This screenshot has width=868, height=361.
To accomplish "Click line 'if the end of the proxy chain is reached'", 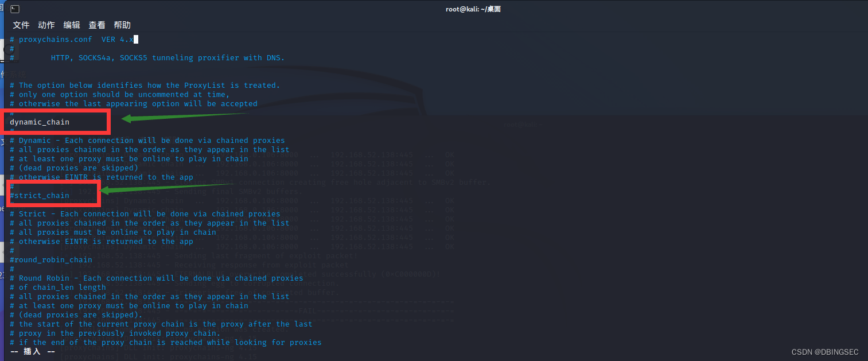I will click(166, 343).
